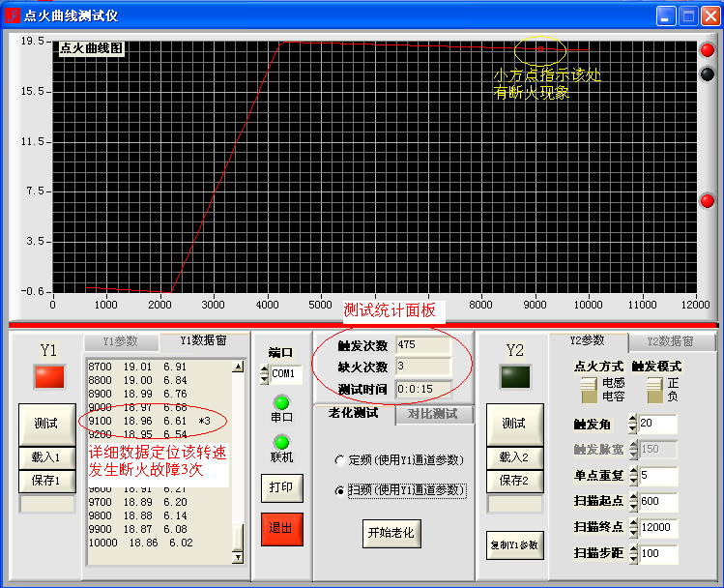724x588 pixels.
Task: Click the black indicator beside chart
Action: click(x=707, y=73)
